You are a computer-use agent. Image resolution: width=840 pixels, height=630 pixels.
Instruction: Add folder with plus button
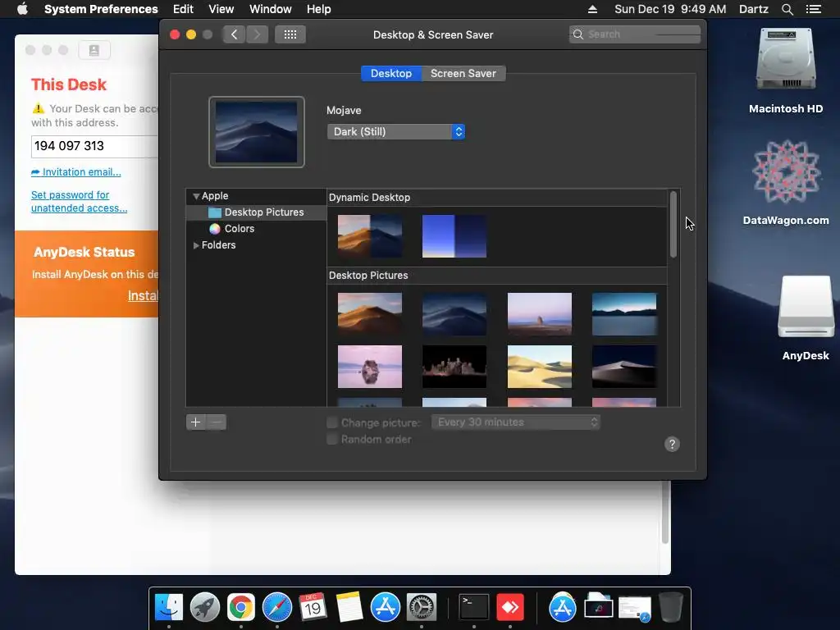click(x=196, y=422)
